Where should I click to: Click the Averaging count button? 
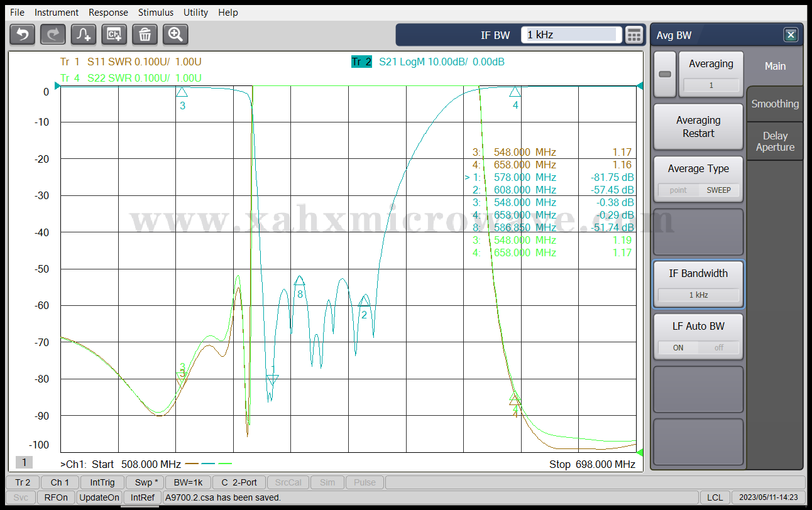[x=711, y=74]
